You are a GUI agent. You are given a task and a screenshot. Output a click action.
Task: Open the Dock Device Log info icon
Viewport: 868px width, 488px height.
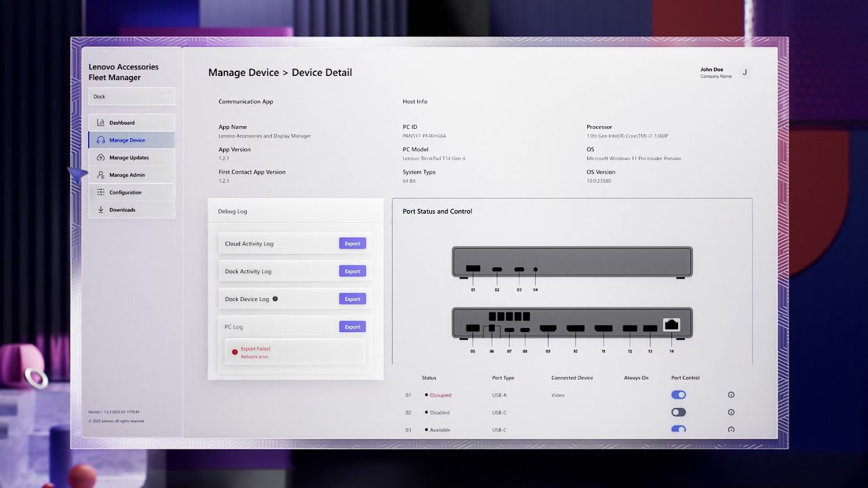coord(275,299)
